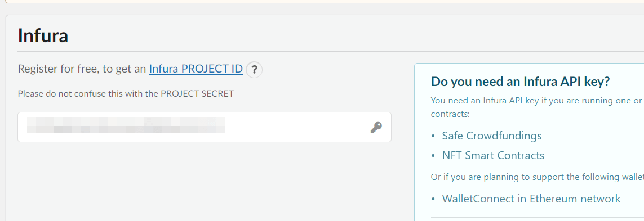
Task: Click the 'Register for free' text
Action: (x=57, y=69)
